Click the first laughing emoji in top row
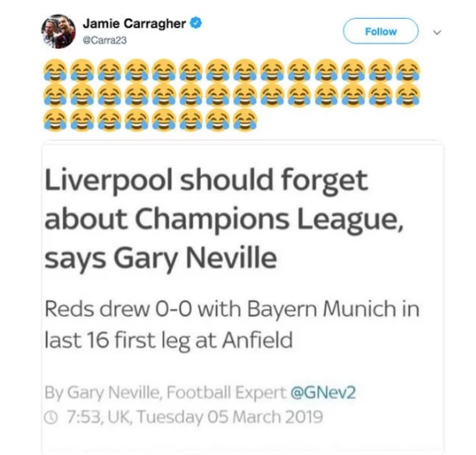The width and height of the screenshot is (476, 455). click(55, 70)
